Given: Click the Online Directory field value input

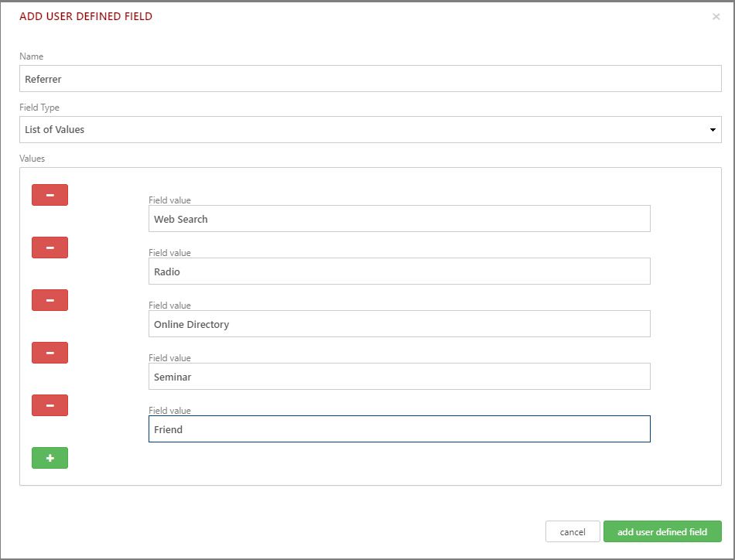Looking at the screenshot, I should [399, 323].
